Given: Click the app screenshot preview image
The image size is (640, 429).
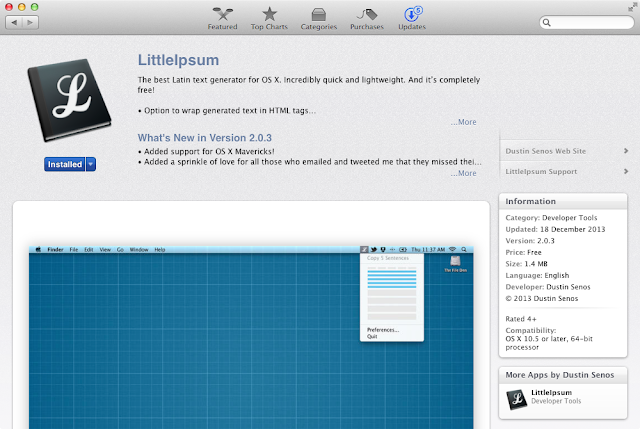Looking at the screenshot, I should click(251, 337).
